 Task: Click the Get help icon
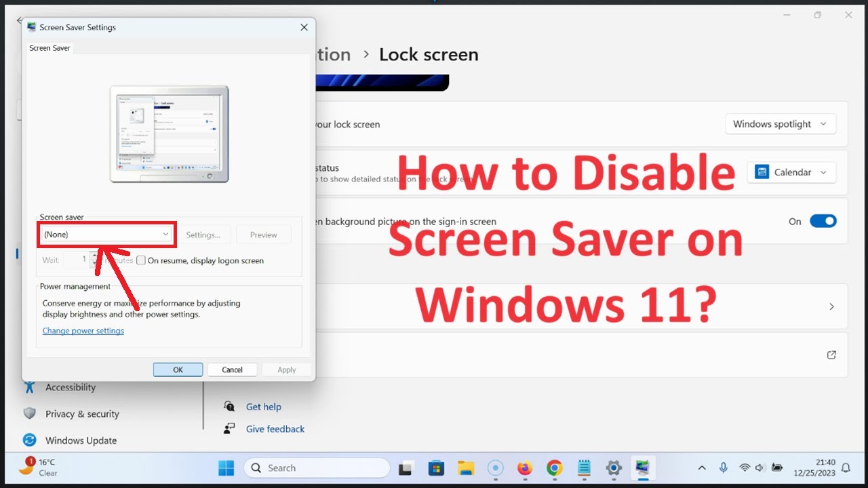229,407
